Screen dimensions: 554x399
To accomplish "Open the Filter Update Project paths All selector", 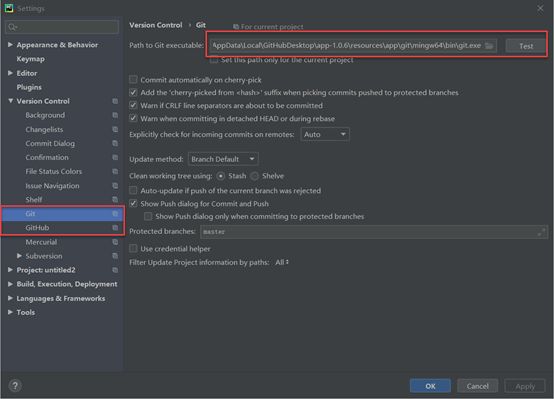I will [282, 262].
